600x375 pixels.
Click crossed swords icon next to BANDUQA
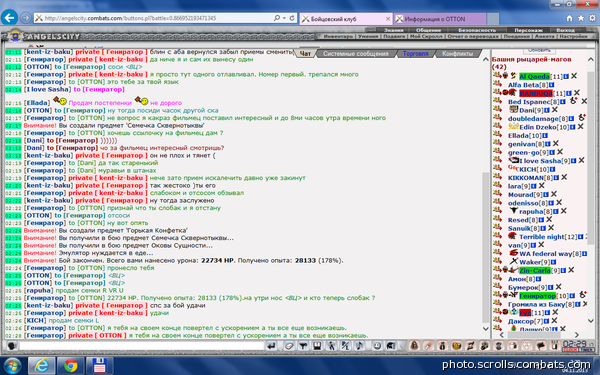577,93
